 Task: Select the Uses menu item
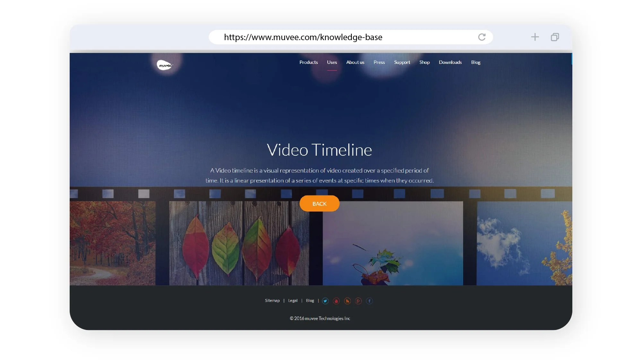(332, 62)
